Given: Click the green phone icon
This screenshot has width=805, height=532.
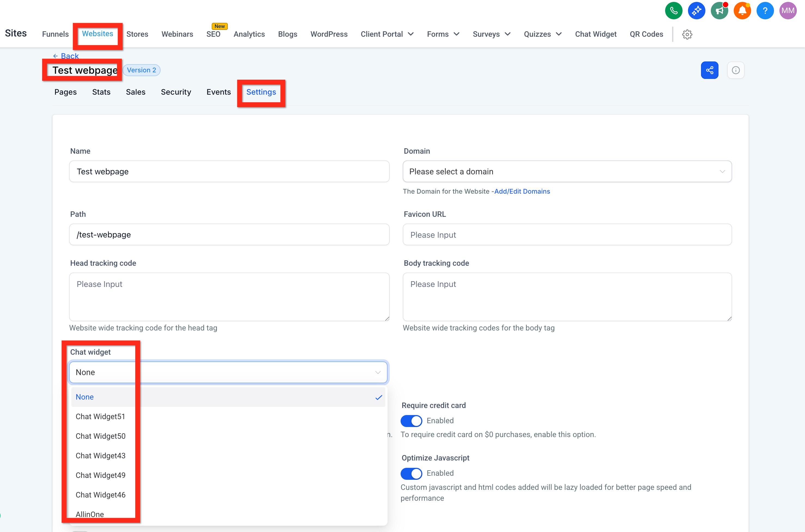Looking at the screenshot, I should [673, 10].
